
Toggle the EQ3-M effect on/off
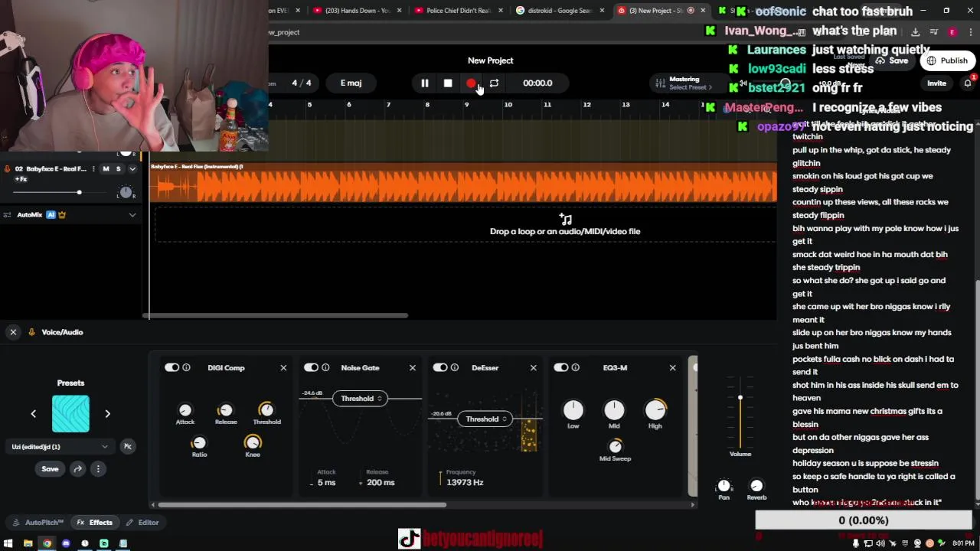[x=561, y=367]
